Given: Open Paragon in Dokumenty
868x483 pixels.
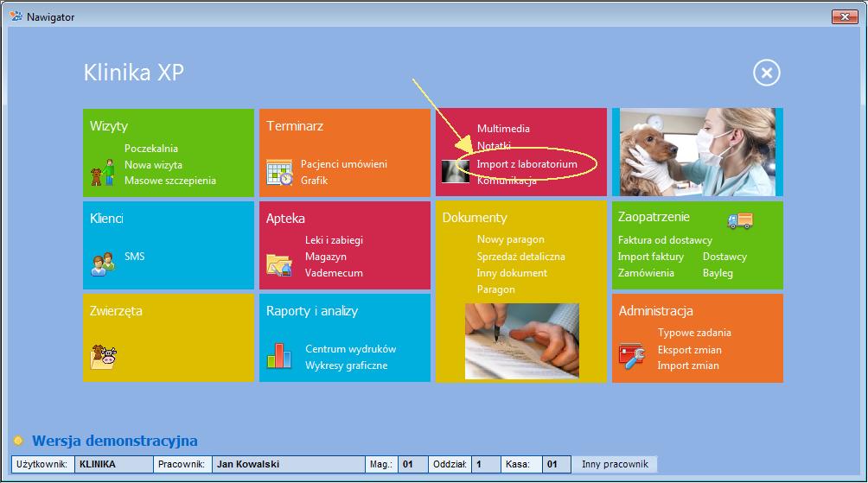Looking at the screenshot, I should [496, 289].
